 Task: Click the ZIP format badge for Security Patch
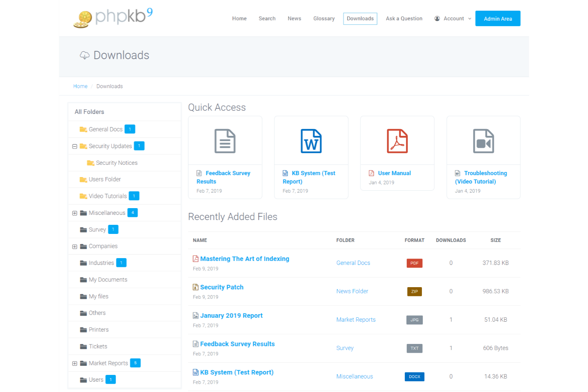pyautogui.click(x=414, y=292)
